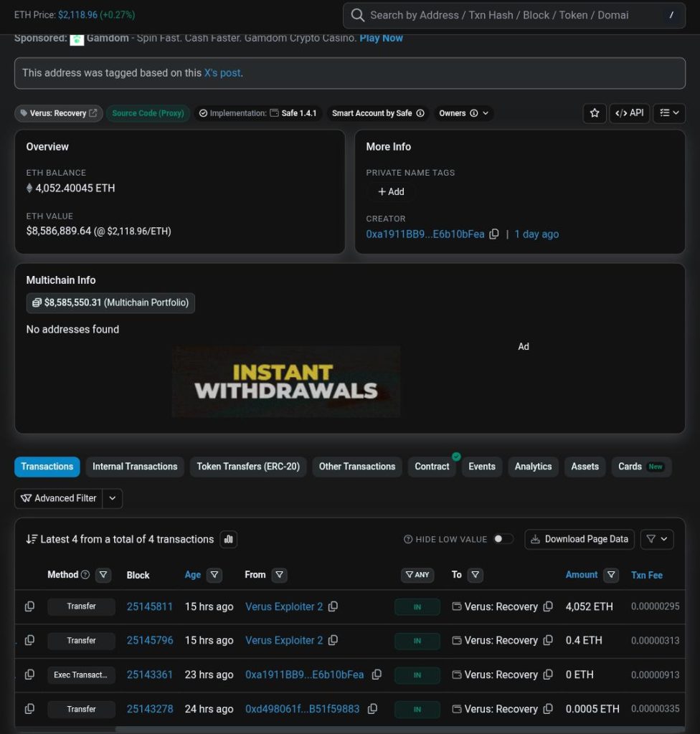Screen dimensions: 700x734
Task: Open block 25145796
Action: [x=149, y=640]
